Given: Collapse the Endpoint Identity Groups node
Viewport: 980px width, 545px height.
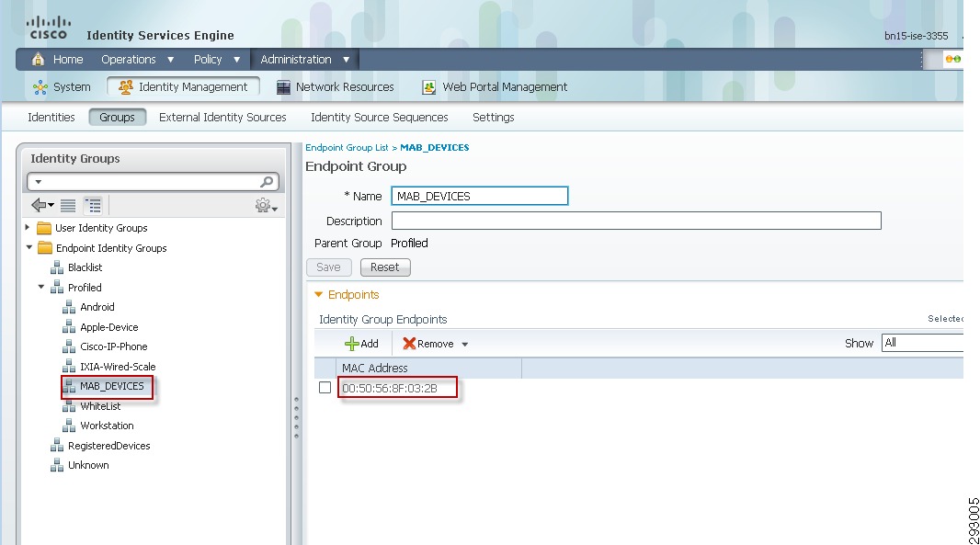Looking at the screenshot, I should coord(28,247).
